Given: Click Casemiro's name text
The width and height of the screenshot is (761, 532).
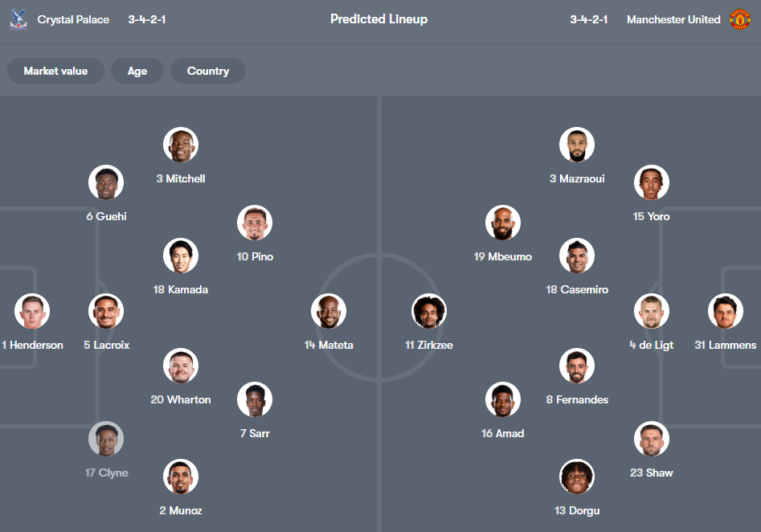Looking at the screenshot, I should [577, 289].
